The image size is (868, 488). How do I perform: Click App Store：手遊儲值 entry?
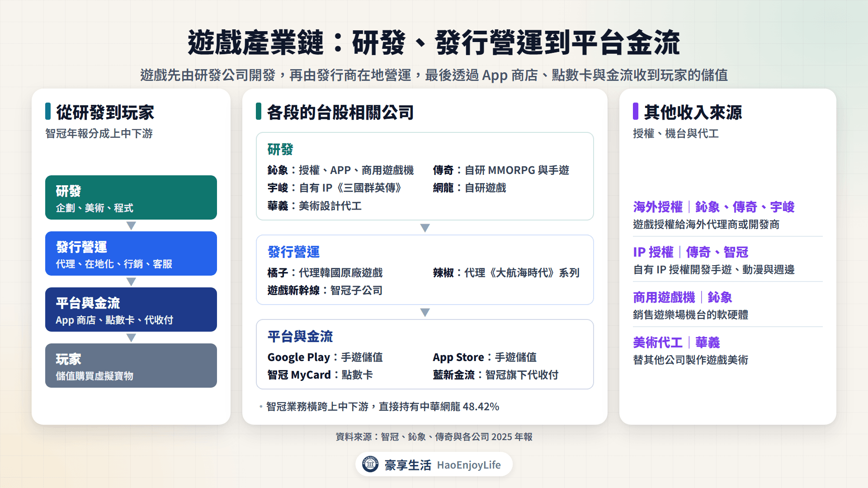tap(485, 357)
